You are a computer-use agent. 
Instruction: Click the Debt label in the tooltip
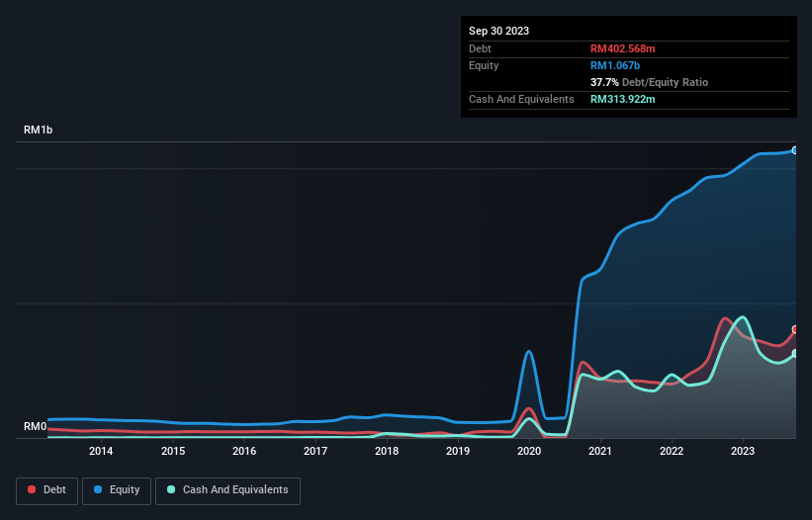[x=480, y=48]
